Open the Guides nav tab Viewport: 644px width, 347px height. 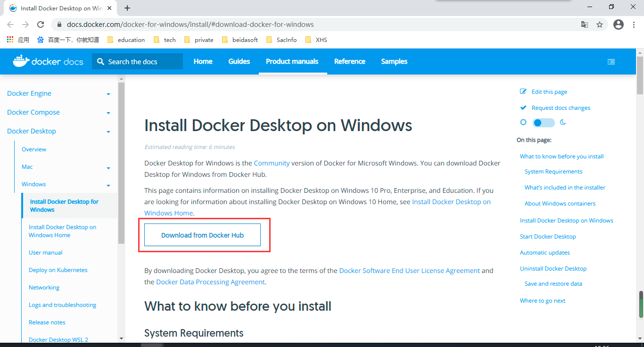(239, 61)
